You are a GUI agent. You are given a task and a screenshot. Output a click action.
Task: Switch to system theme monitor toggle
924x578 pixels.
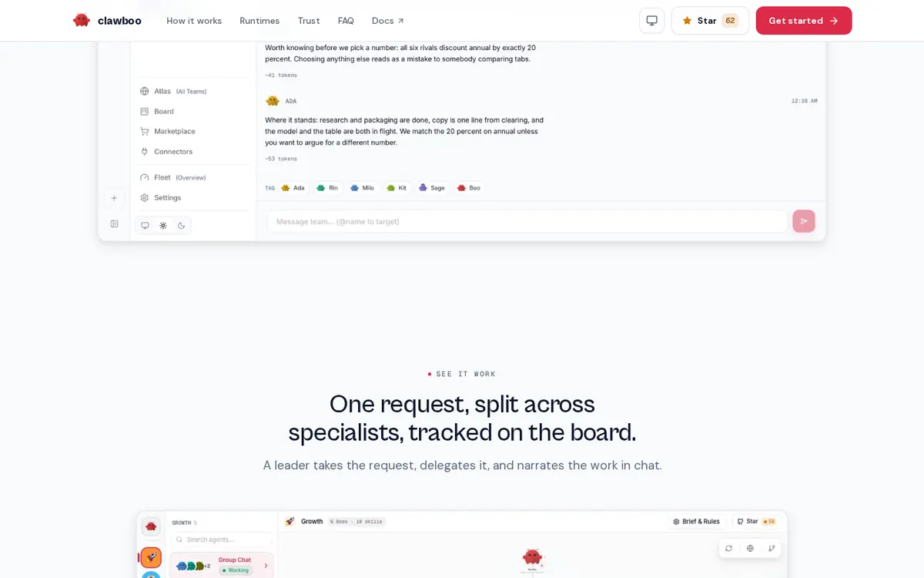pyautogui.click(x=145, y=226)
